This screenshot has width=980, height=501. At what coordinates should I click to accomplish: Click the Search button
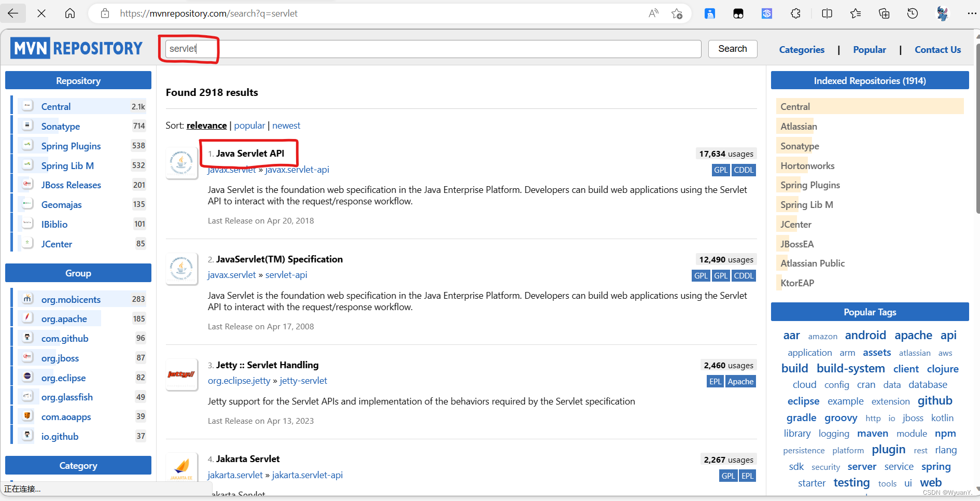click(733, 49)
